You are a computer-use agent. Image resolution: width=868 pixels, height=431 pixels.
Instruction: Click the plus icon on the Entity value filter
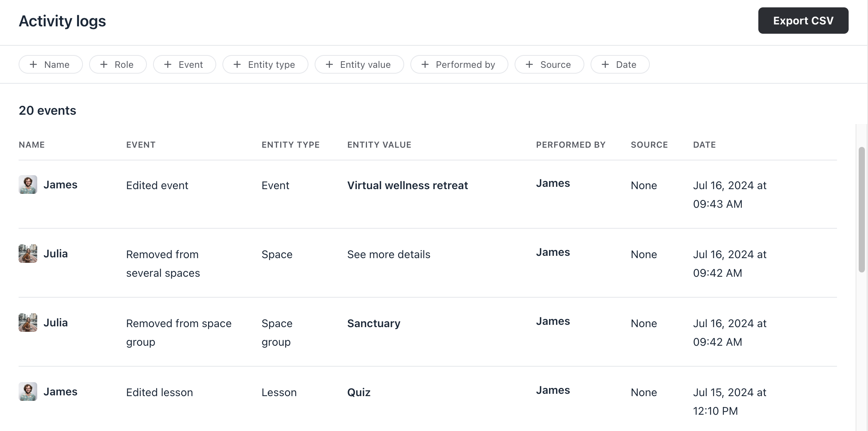[329, 64]
